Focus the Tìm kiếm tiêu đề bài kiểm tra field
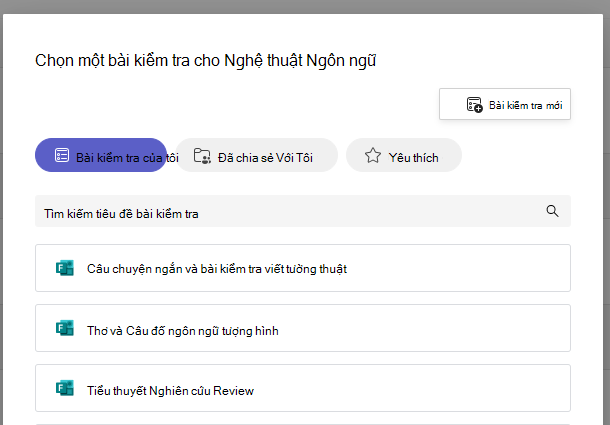The image size is (610, 425). point(303,211)
